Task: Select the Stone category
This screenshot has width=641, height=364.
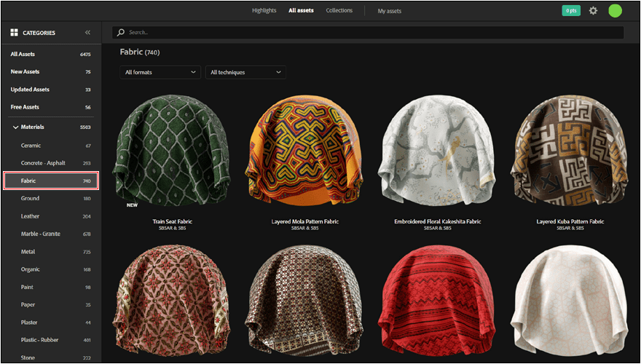Action: 51,357
